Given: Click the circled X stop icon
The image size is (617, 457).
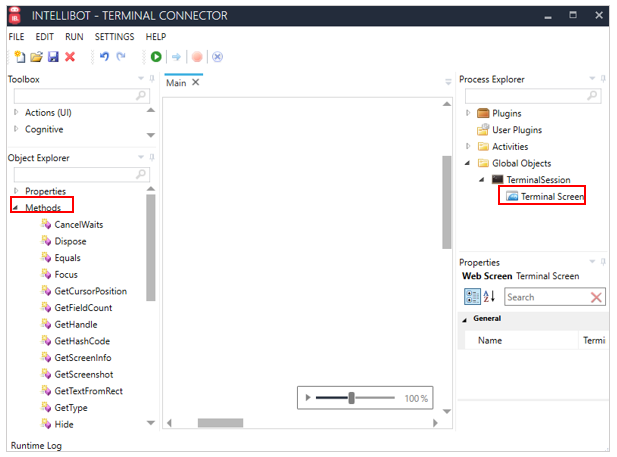Looking at the screenshot, I should pyautogui.click(x=218, y=57).
